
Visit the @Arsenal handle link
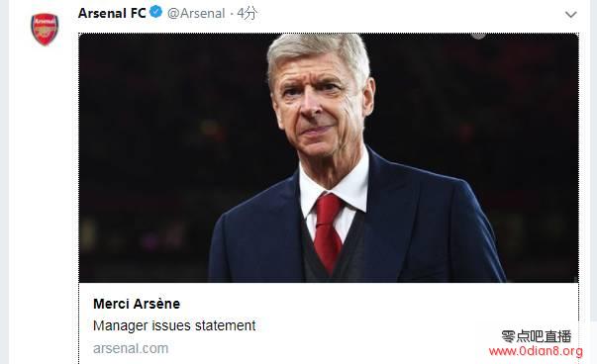196,13
